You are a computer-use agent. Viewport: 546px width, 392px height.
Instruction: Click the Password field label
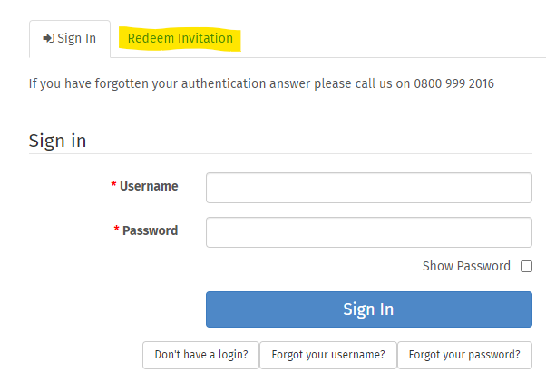150,230
